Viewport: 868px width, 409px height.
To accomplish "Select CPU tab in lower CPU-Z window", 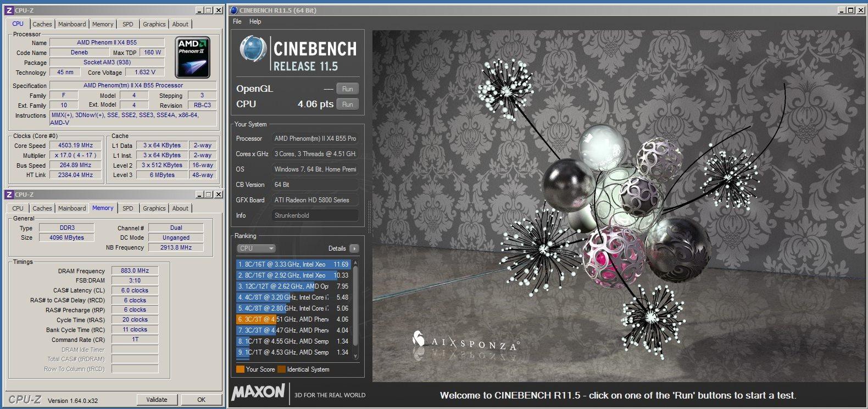I will (18, 208).
